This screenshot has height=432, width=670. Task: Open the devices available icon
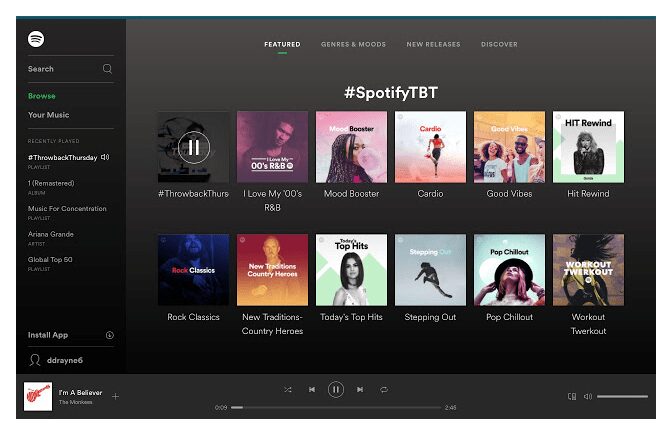tap(572, 397)
